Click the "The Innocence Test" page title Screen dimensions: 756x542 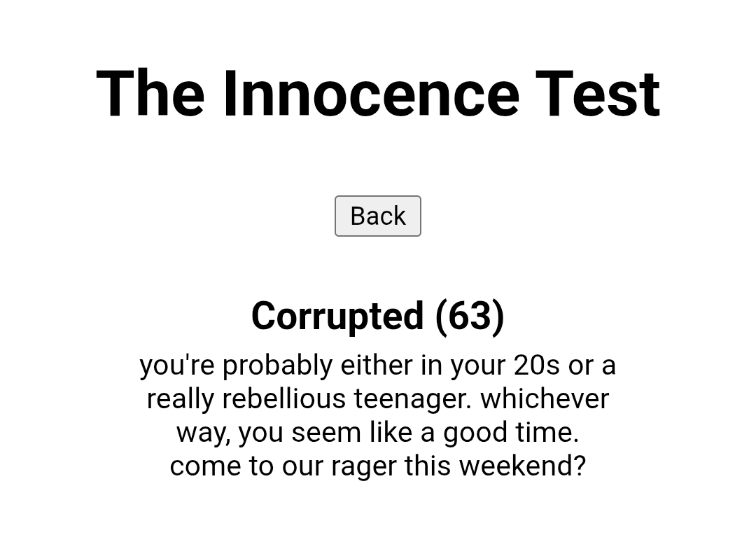[378, 94]
